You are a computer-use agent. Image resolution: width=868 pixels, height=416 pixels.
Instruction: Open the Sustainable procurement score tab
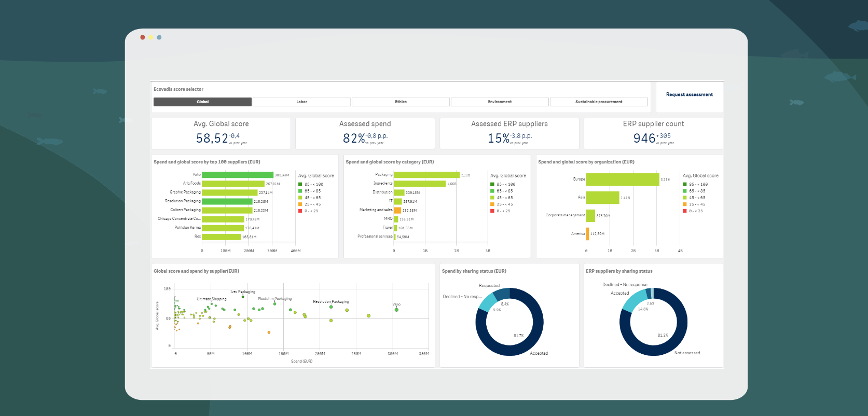(x=599, y=102)
